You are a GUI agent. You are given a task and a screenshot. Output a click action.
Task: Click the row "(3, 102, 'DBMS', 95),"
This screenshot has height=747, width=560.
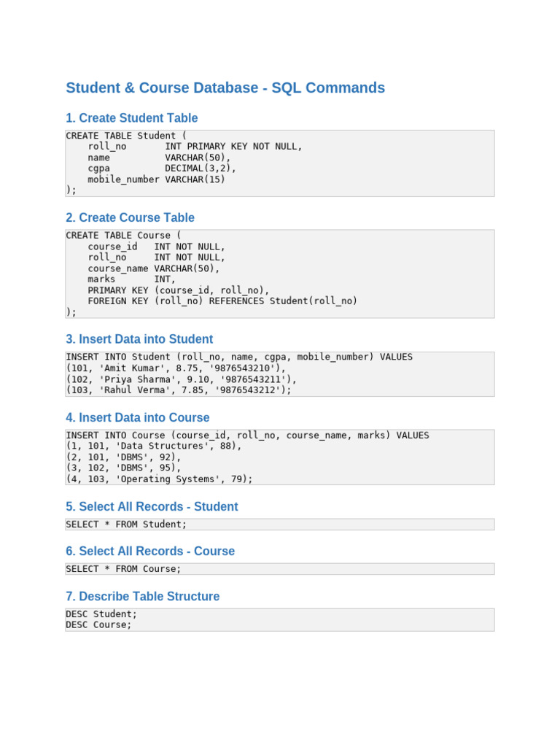(x=123, y=468)
